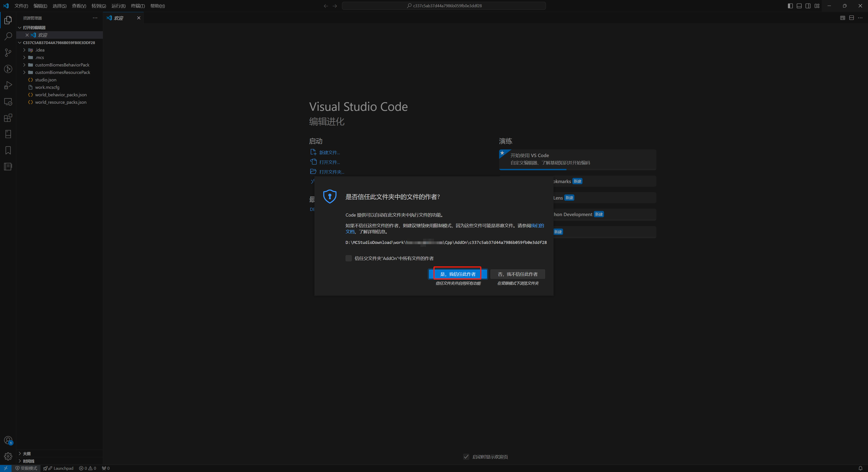Open the 转到(G) menu
Image resolution: width=868 pixels, height=472 pixels.
tap(99, 6)
